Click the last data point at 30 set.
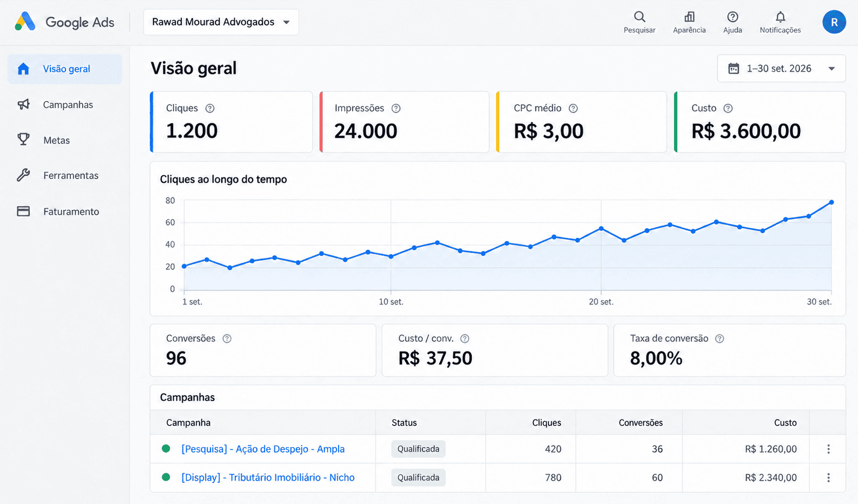This screenshot has height=504, width=858. (831, 202)
